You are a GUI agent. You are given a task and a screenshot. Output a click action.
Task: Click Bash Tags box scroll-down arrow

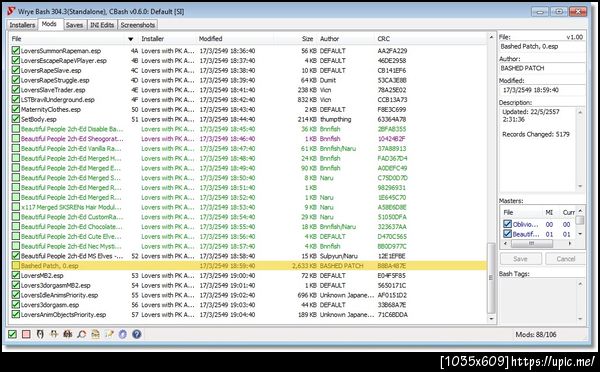tap(580, 318)
